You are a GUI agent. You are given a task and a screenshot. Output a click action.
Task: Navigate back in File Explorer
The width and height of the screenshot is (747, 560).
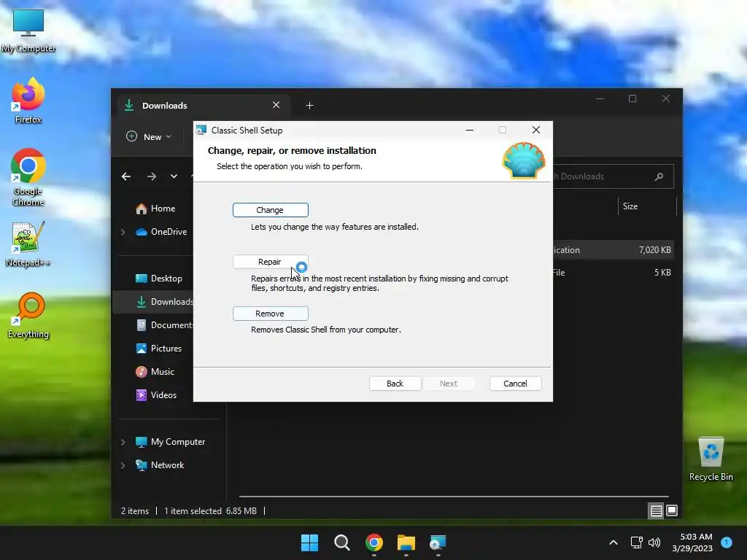click(x=126, y=176)
